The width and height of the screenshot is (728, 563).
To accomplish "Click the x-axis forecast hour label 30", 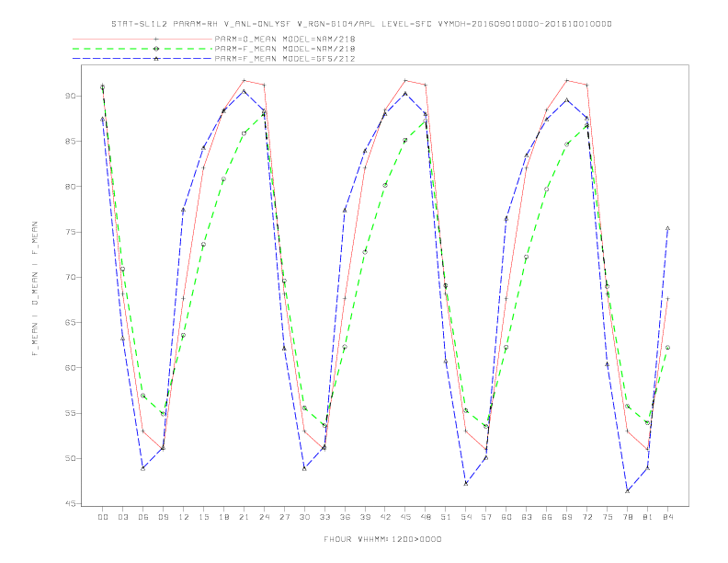I will point(304,517).
